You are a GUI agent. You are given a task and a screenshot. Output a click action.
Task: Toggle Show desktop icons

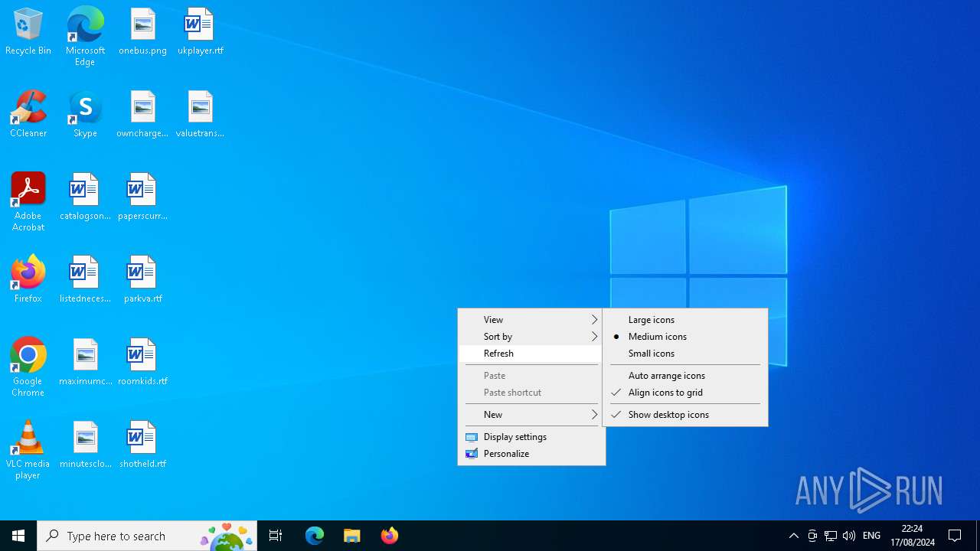[685, 415]
